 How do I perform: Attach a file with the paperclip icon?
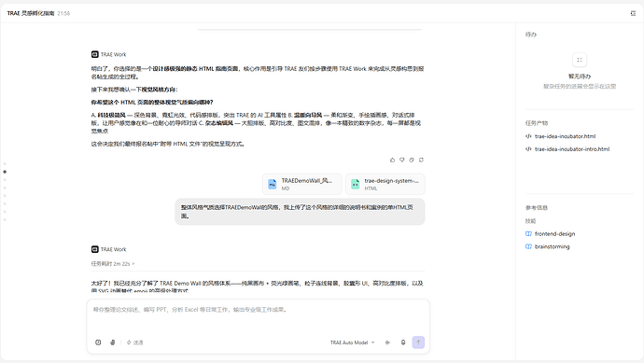[x=113, y=342]
